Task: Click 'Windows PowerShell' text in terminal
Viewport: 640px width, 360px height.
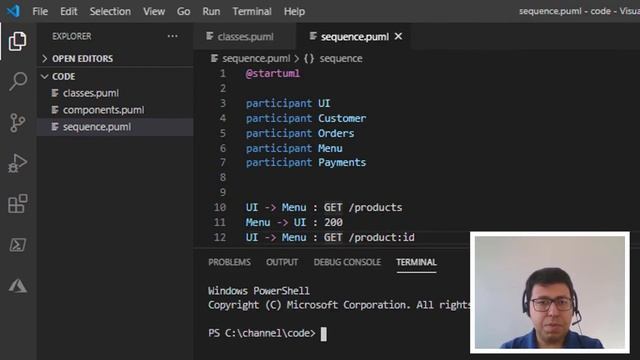Action: pos(259,291)
